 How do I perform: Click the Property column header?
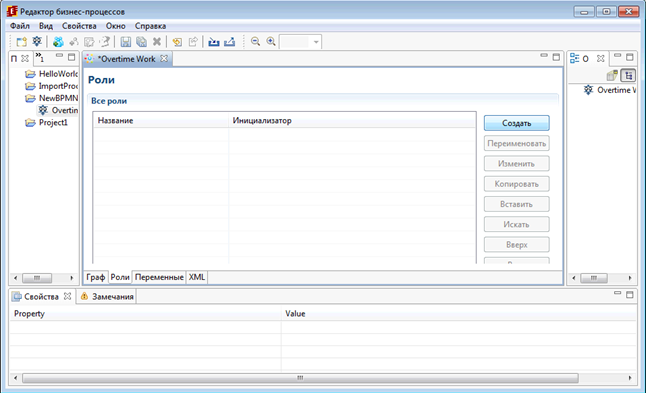click(x=145, y=313)
